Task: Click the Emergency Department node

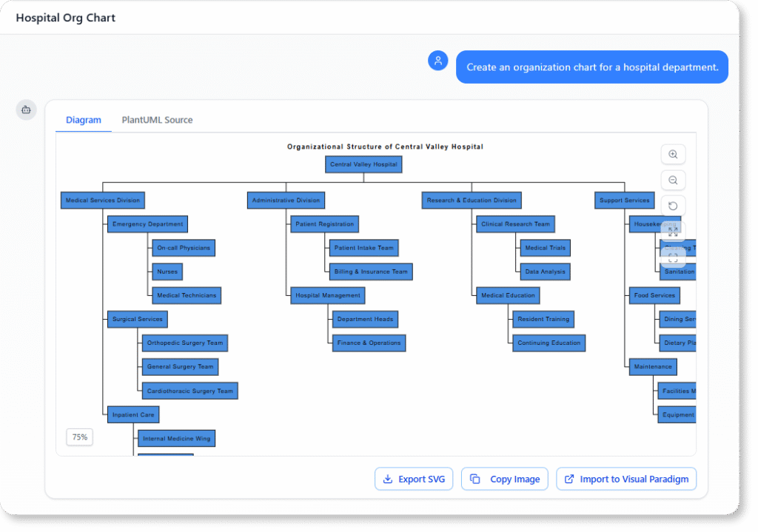Action: click(x=147, y=224)
